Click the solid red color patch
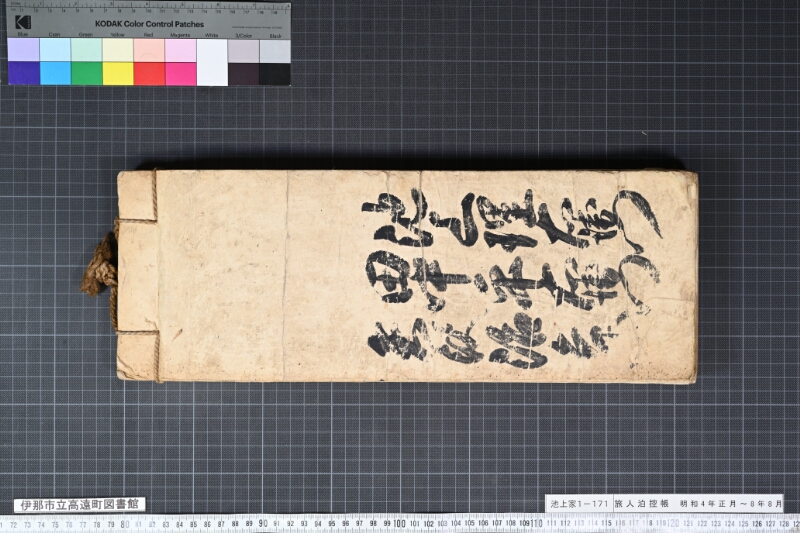800x533 pixels. pos(149,73)
